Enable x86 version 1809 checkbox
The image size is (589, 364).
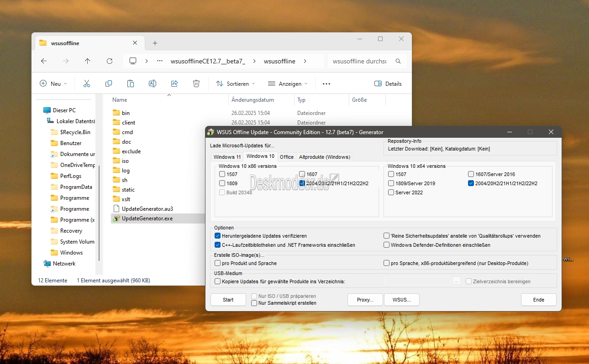(x=222, y=183)
